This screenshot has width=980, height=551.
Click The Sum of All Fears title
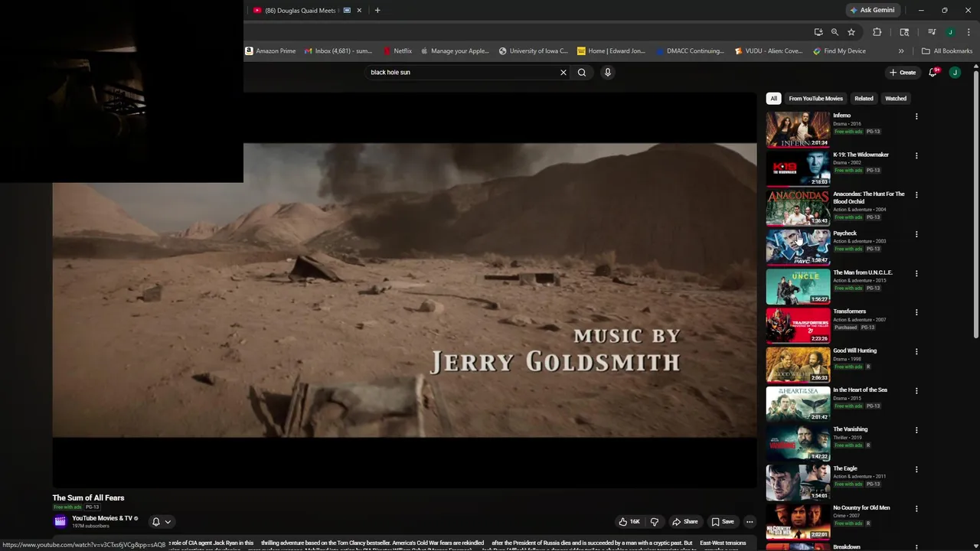click(x=88, y=498)
